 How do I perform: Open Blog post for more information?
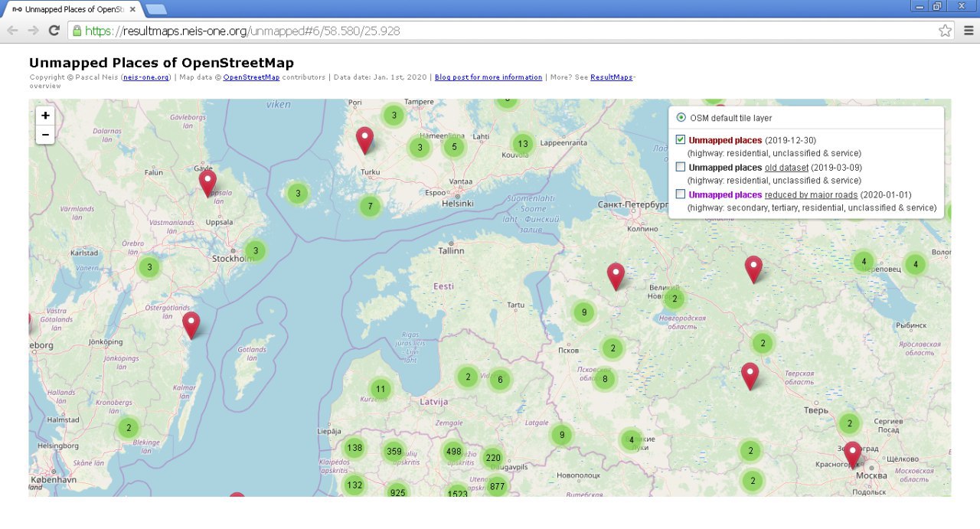488,77
